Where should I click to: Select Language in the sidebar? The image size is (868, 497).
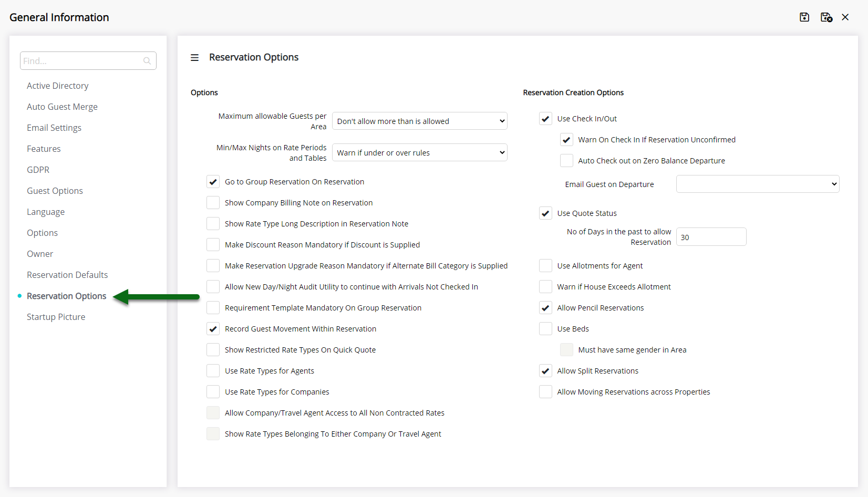coord(46,212)
